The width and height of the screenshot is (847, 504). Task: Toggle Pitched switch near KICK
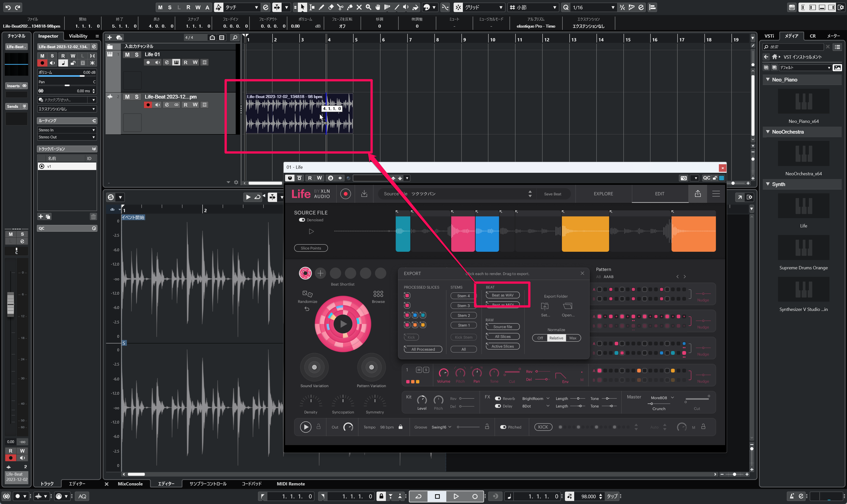click(503, 427)
